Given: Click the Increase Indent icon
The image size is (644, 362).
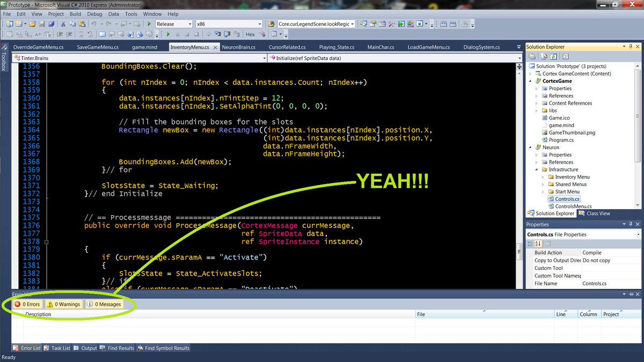Looking at the screenshot, I should point(68,34).
